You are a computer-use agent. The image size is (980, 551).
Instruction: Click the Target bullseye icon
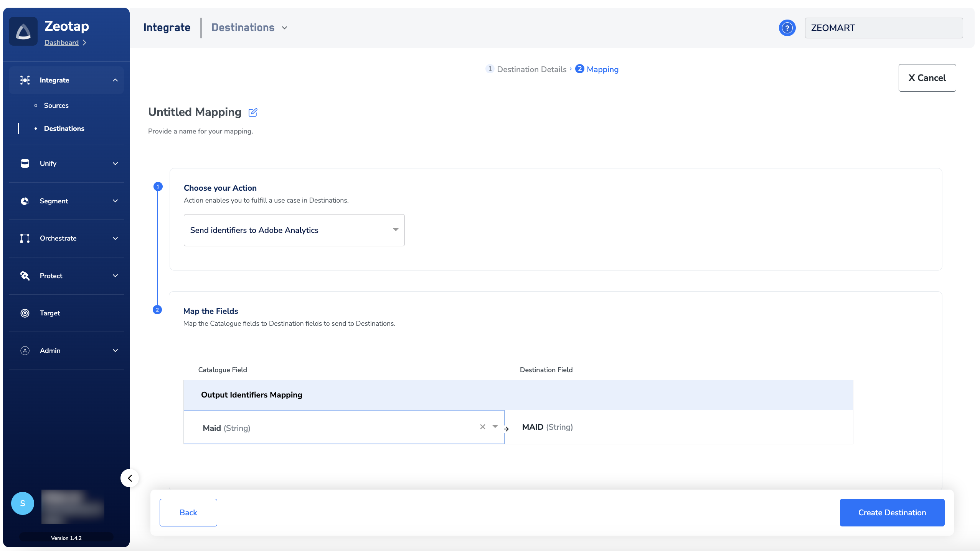[x=25, y=313]
